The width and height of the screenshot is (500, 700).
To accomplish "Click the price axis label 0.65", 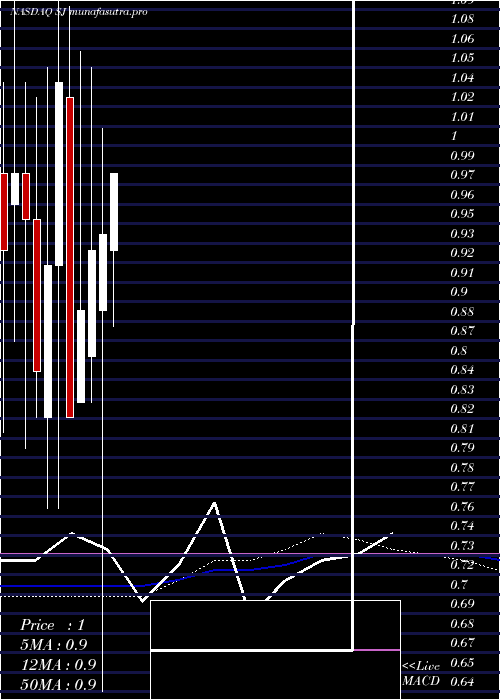I will [x=462, y=662].
